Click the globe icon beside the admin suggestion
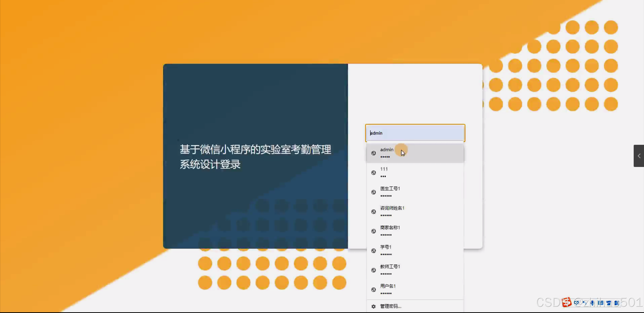The height and width of the screenshot is (313, 644). pyautogui.click(x=373, y=153)
